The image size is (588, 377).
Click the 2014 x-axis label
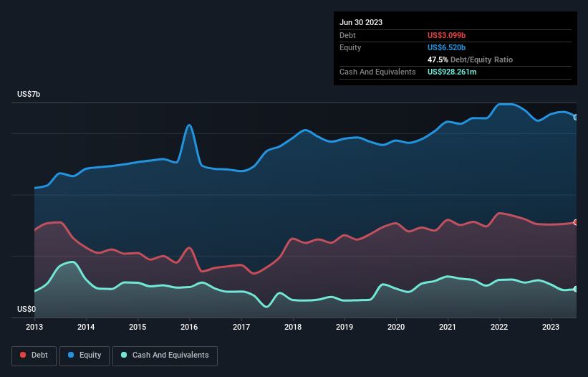pyautogui.click(x=86, y=327)
